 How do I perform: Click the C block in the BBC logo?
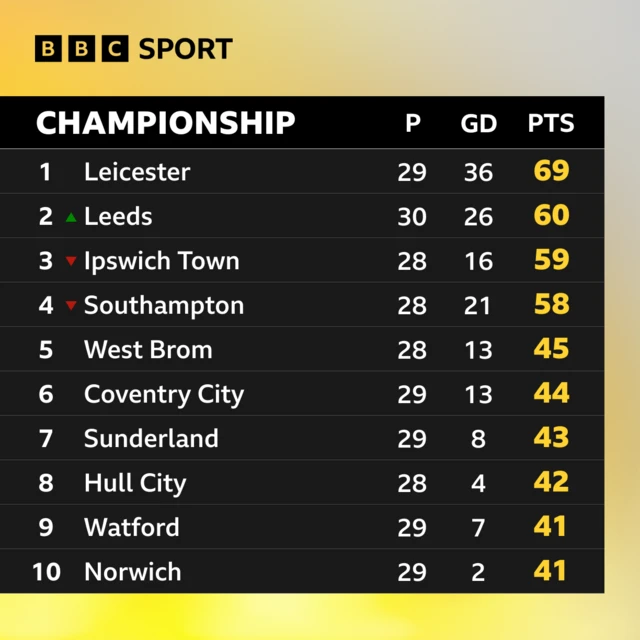click(x=115, y=49)
